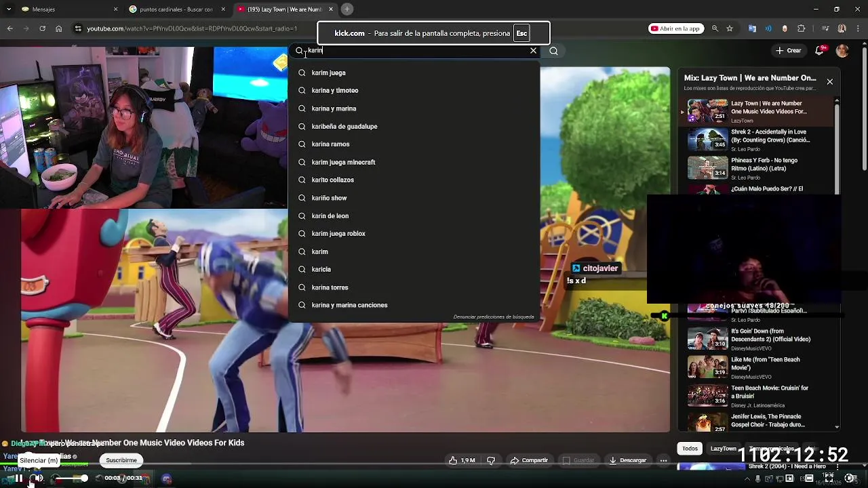Select the suggestion "karina torres"
This screenshot has width=868, height=488.
pos(414,287)
